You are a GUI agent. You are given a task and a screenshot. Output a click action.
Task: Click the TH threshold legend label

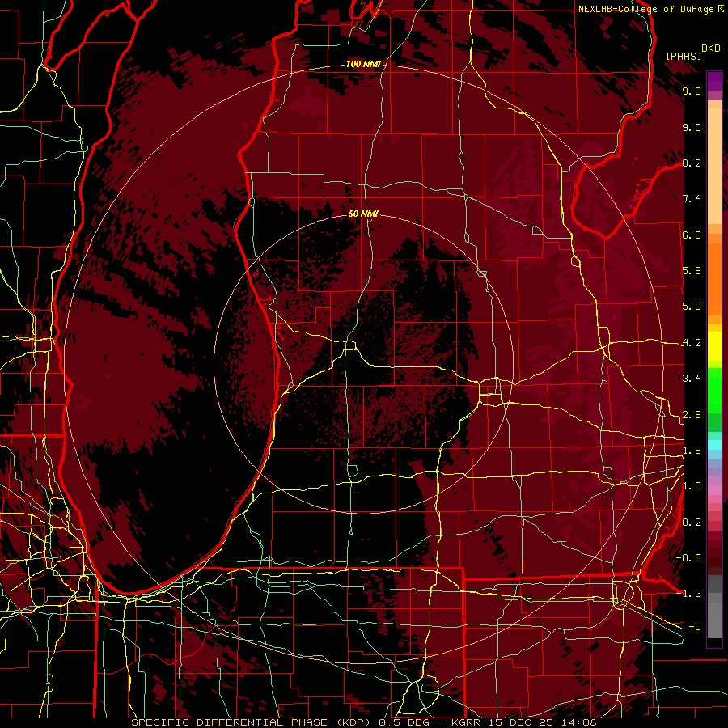(695, 630)
